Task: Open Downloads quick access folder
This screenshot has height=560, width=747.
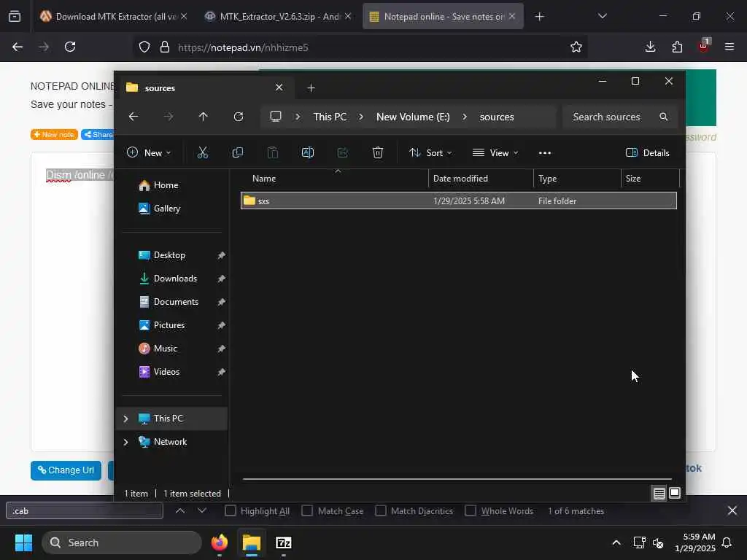Action: coord(175,279)
